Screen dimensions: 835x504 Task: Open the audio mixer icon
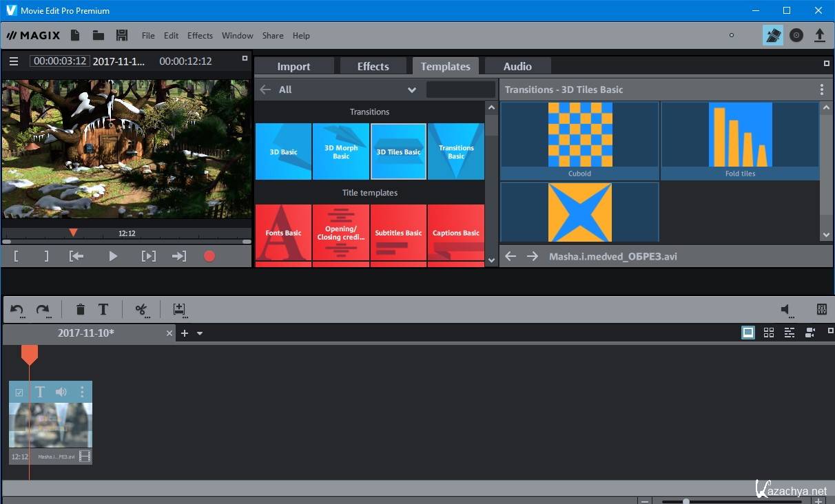coord(821,310)
